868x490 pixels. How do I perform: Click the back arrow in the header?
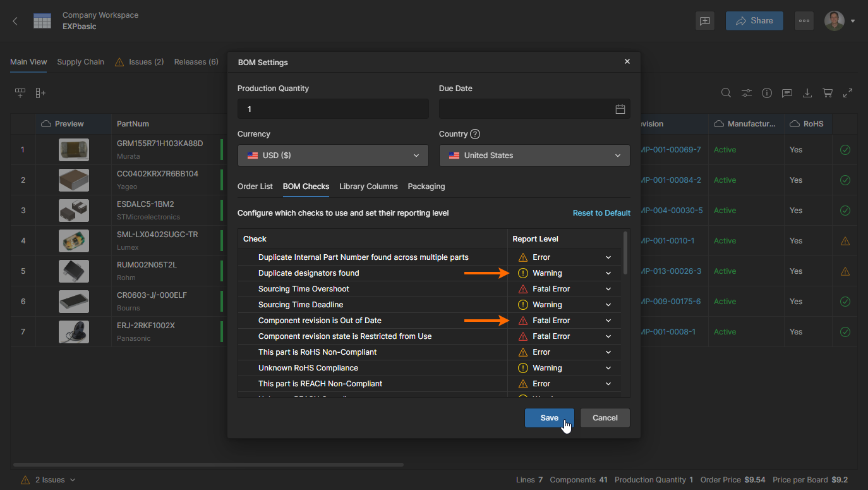click(16, 21)
